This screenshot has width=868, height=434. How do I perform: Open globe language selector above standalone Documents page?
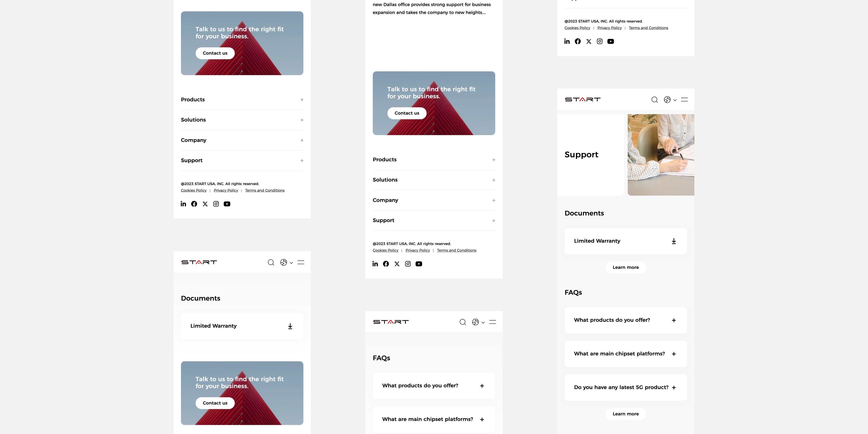[286, 263]
